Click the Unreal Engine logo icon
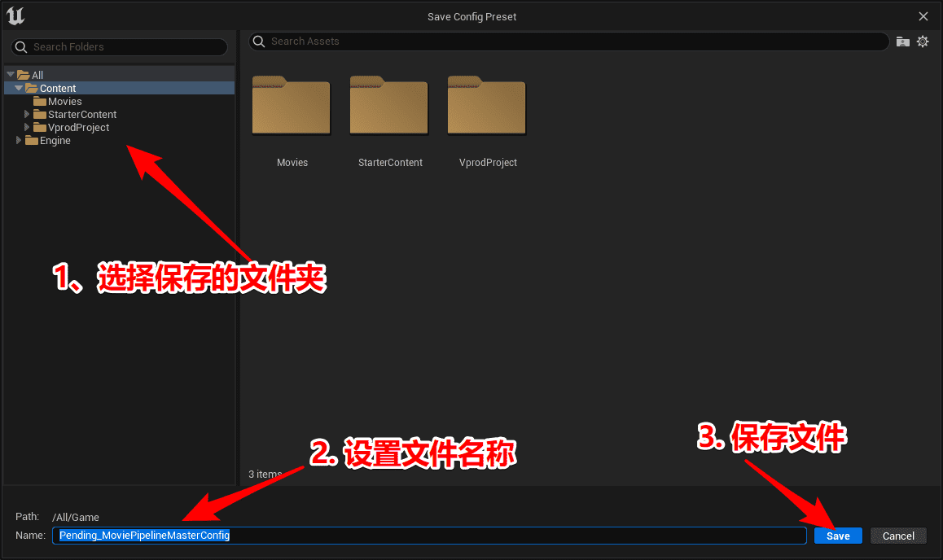The image size is (943, 560). tap(15, 15)
